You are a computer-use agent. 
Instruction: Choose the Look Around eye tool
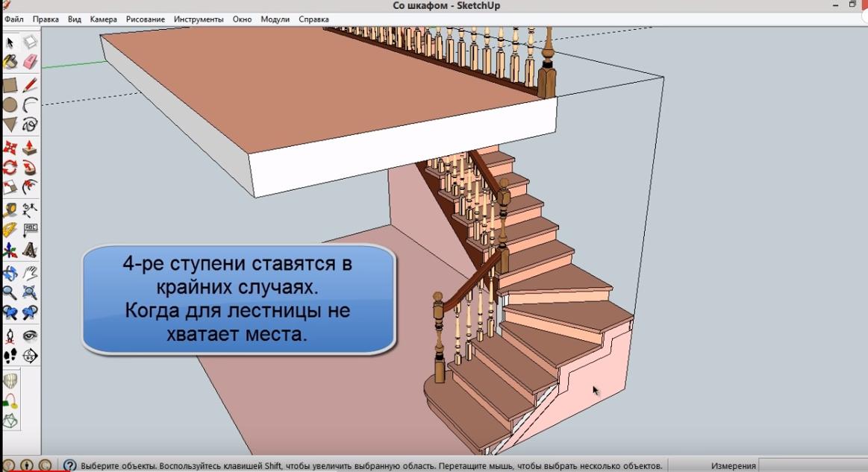tap(30, 336)
